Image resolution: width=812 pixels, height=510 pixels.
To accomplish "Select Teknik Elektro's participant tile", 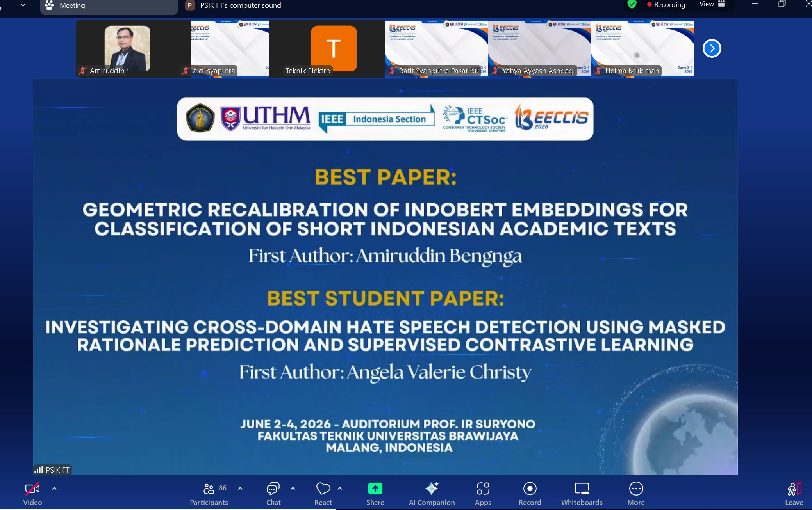I will click(x=327, y=48).
